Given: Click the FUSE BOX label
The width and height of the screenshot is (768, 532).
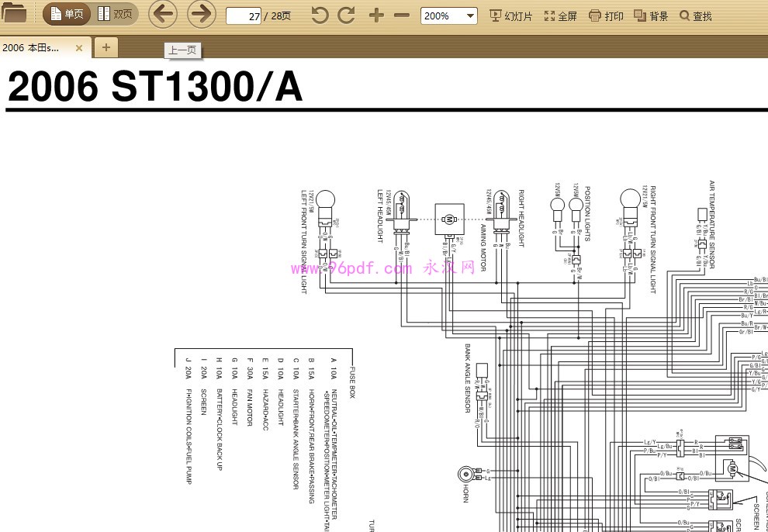Looking at the screenshot, I should pos(351,382).
